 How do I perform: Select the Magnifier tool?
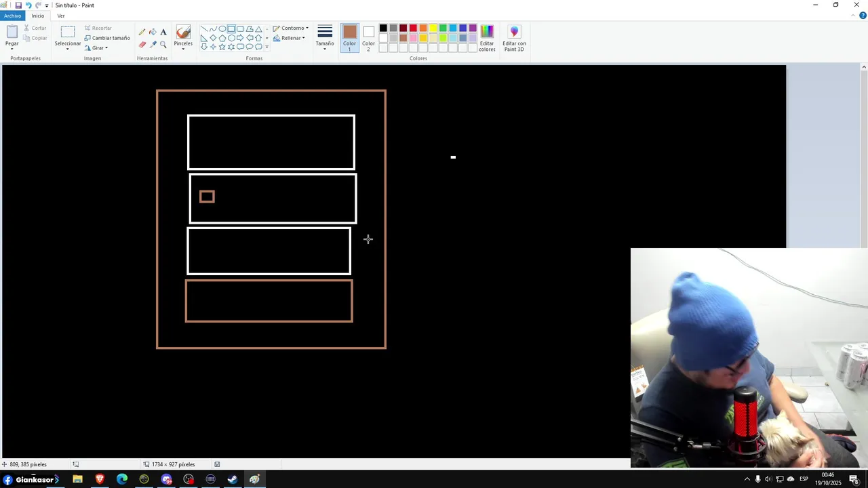coord(163,44)
